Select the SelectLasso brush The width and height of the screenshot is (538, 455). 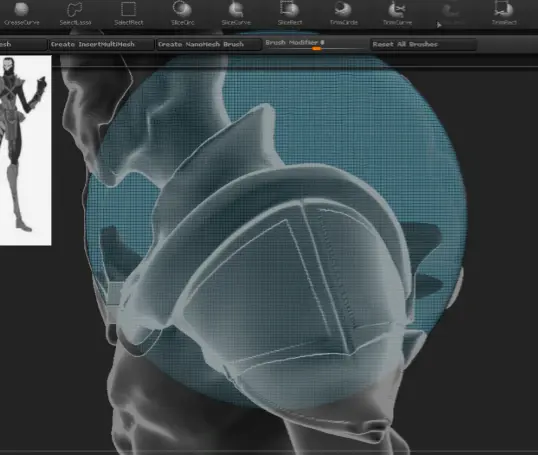click(75, 13)
